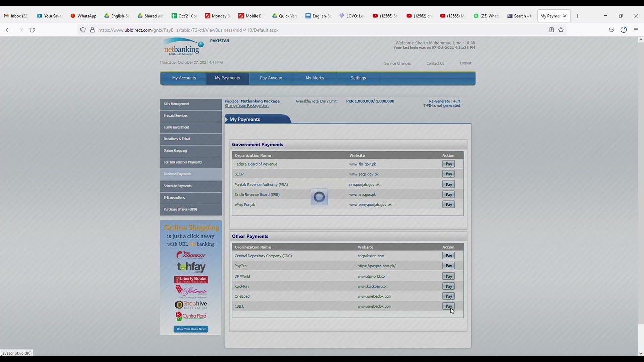The image size is (644, 362).
Task: Click the Contact Us link
Action: point(435,63)
